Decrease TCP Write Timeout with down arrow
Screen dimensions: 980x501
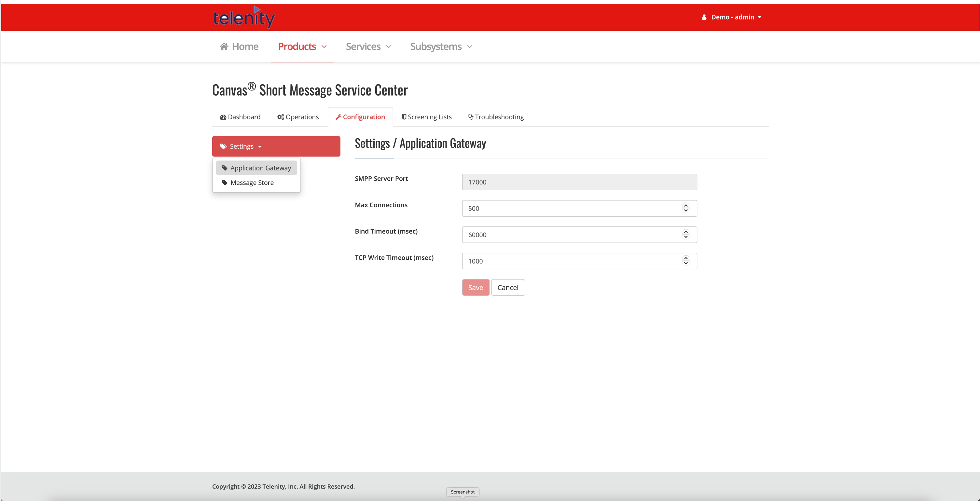tap(685, 264)
